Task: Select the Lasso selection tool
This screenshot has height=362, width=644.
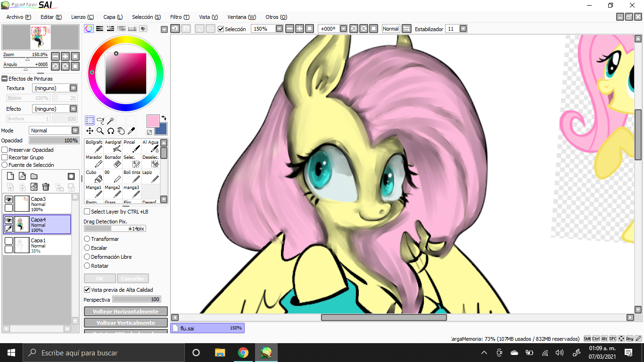Action: 100,121
